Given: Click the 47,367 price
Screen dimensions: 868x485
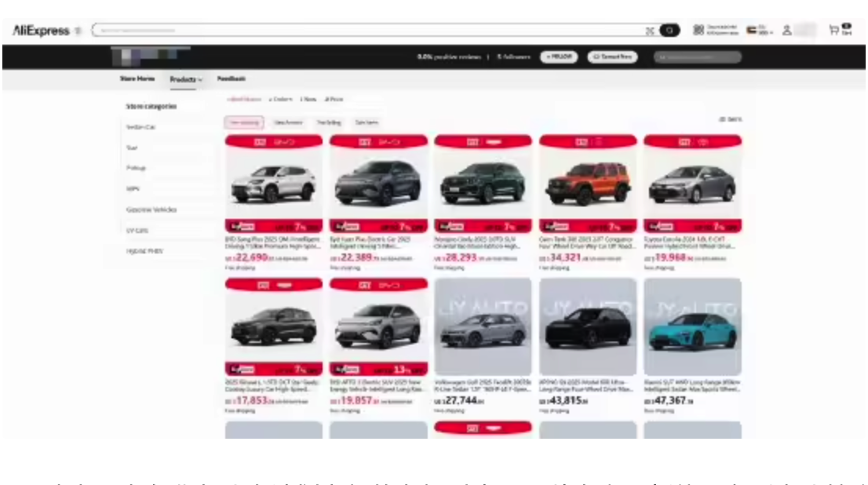Looking at the screenshot, I should point(668,401).
